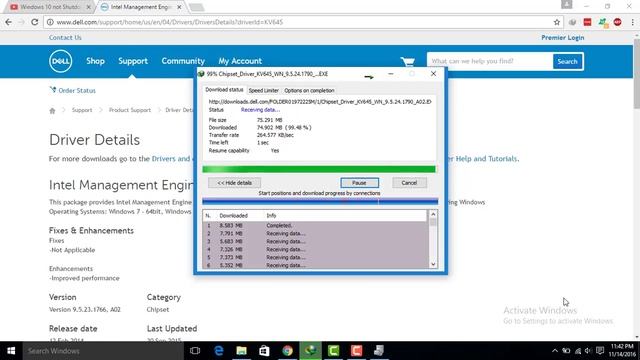Open File Explorer from the taskbar

pos(242,351)
